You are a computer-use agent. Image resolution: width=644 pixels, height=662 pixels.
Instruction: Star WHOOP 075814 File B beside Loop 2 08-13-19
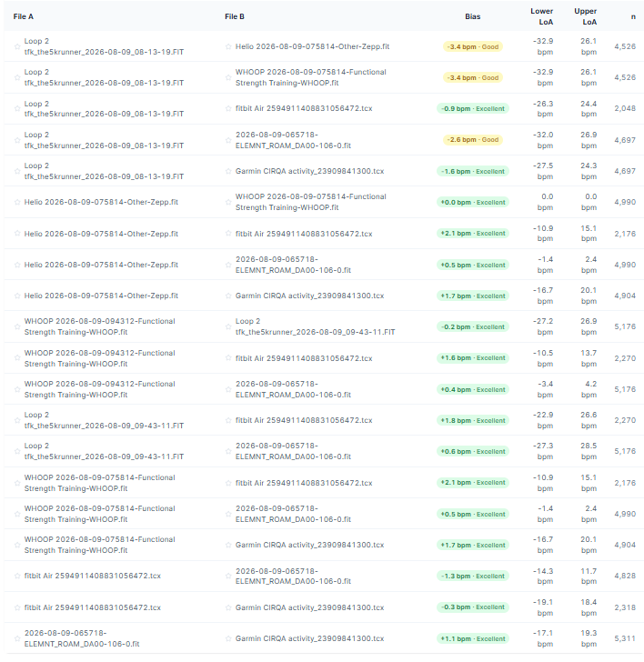228,77
